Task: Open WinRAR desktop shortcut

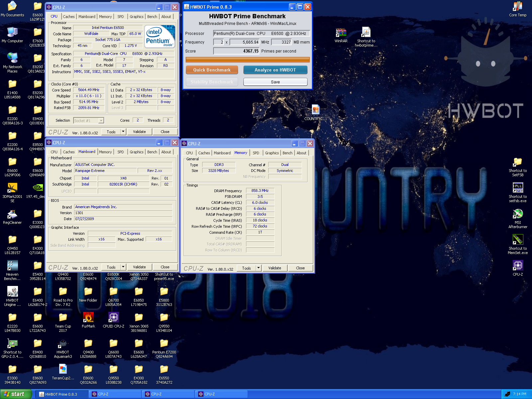Action: tap(341, 35)
